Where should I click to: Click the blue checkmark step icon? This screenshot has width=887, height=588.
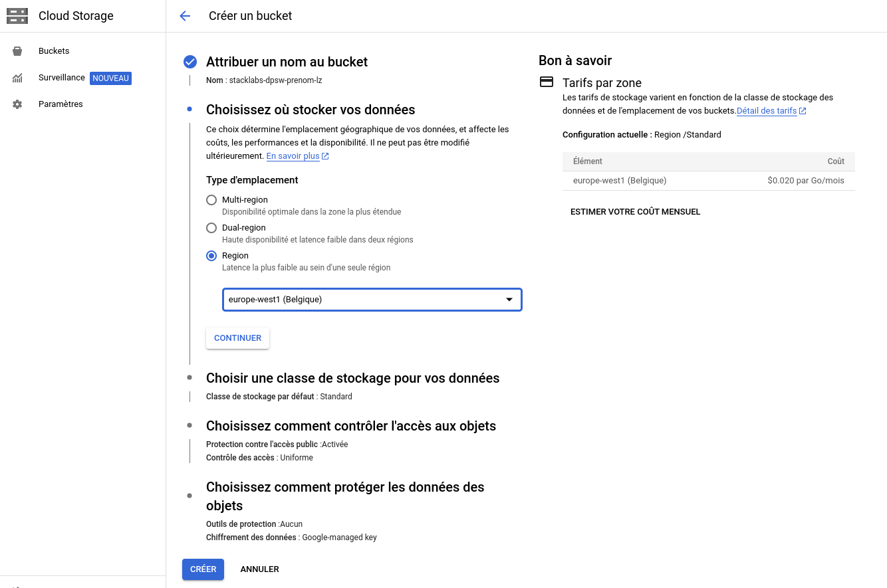pyautogui.click(x=190, y=62)
